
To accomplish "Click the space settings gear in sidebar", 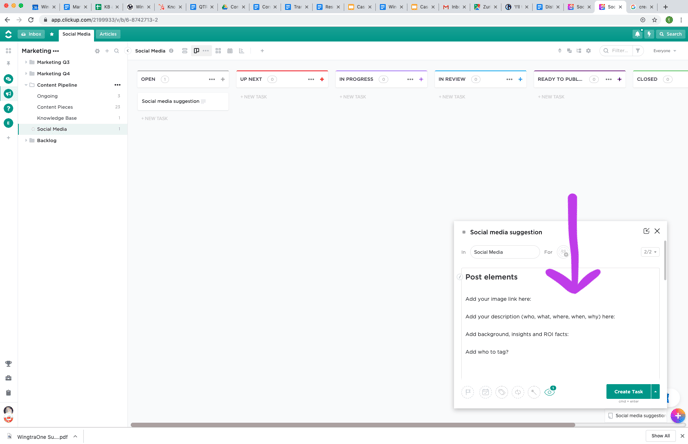I will (97, 51).
